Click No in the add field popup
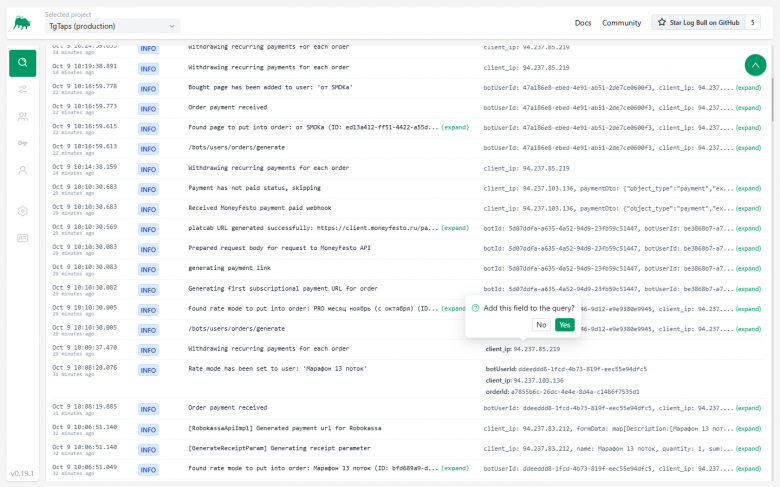 (x=541, y=325)
